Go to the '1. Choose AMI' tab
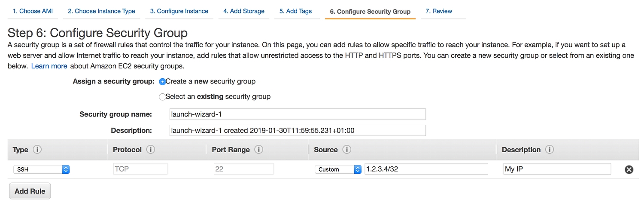The image size is (644, 212). coord(33,11)
